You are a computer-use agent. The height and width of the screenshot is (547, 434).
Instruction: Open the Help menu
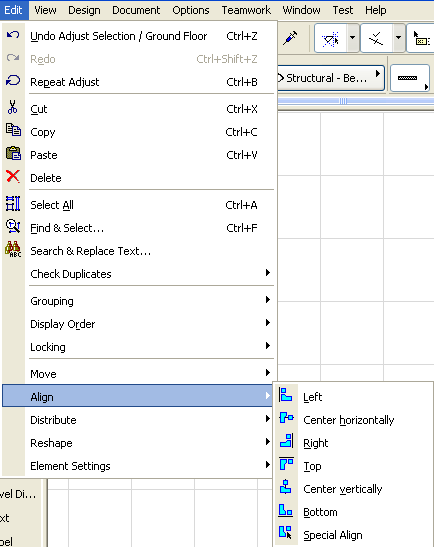375,10
